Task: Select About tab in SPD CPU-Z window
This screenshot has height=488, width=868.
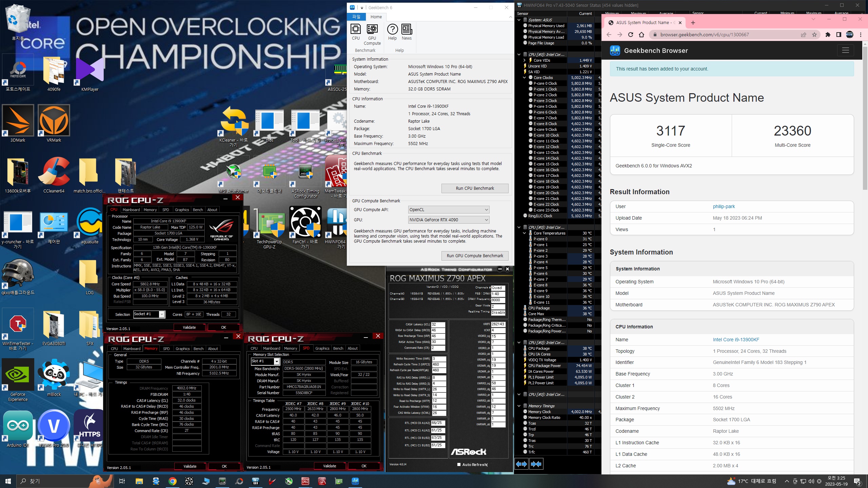Action: pos(353,348)
